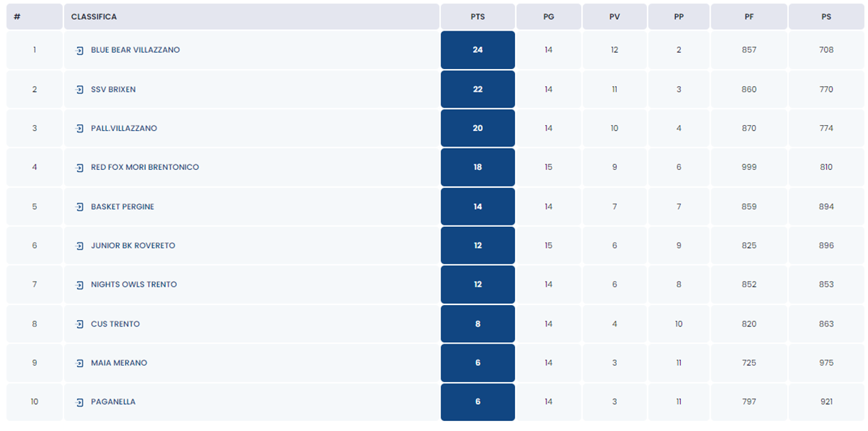Click the icon beside Nights Owls Trento
868x431 pixels.
(x=80, y=285)
